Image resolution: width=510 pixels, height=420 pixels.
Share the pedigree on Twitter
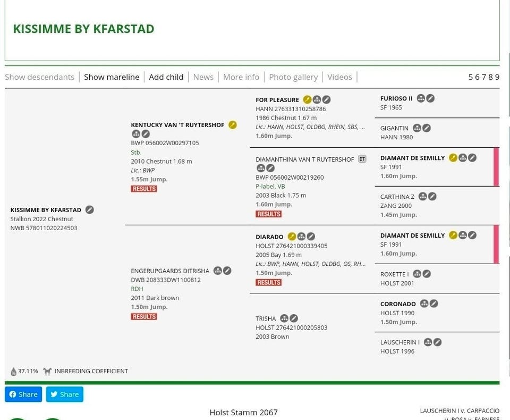coord(65,394)
